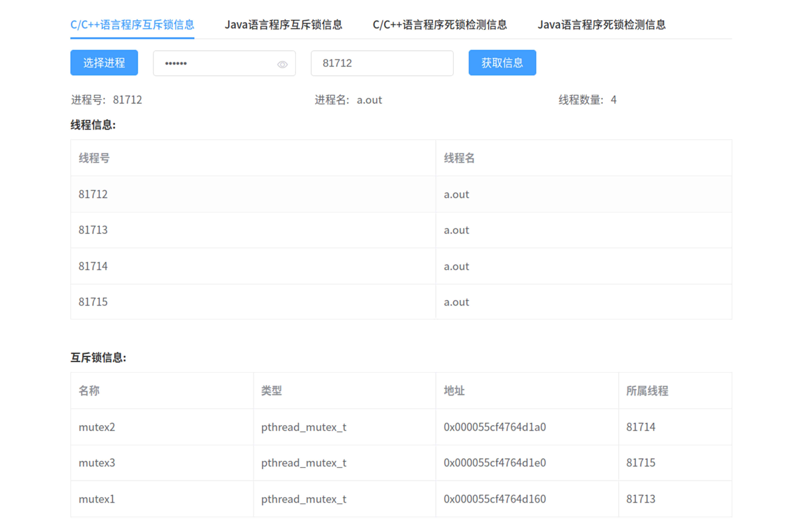Select address 0x000055cf4764d1e0
Image resolution: width=807 pixels, height=532 pixels.
click(x=495, y=463)
